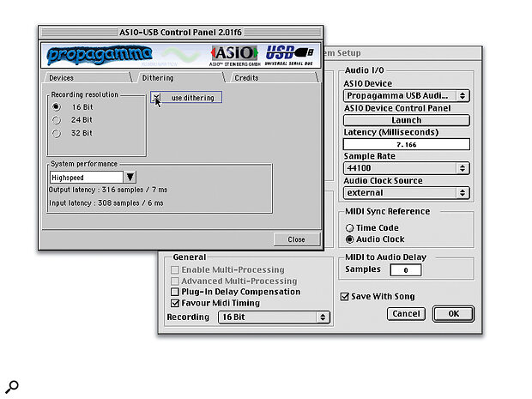Viewport: 532px width, 399px height.
Task: Click the Highspeed performance text field
Action: tap(87, 178)
